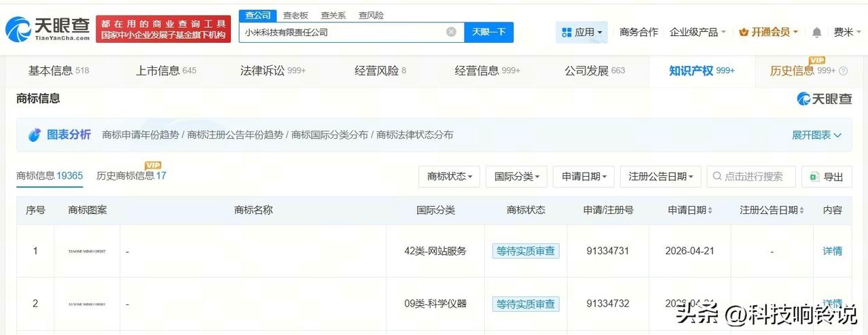
Task: Switch to the 知识产权 tab
Action: [702, 71]
